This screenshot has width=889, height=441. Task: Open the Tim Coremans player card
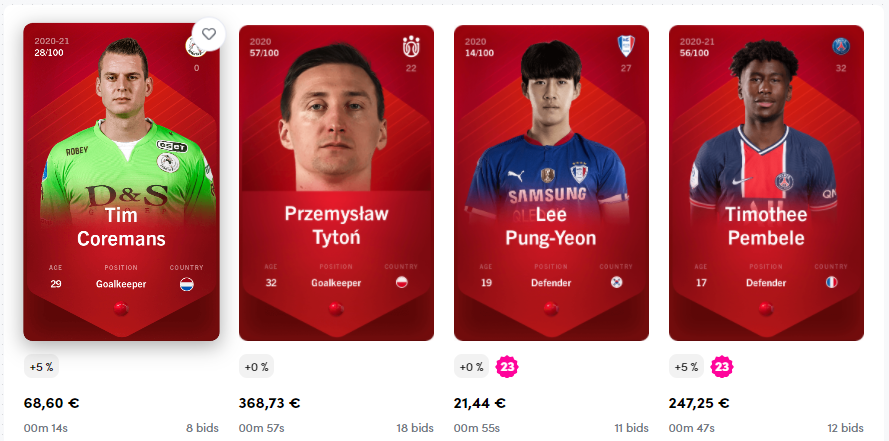(x=121, y=182)
